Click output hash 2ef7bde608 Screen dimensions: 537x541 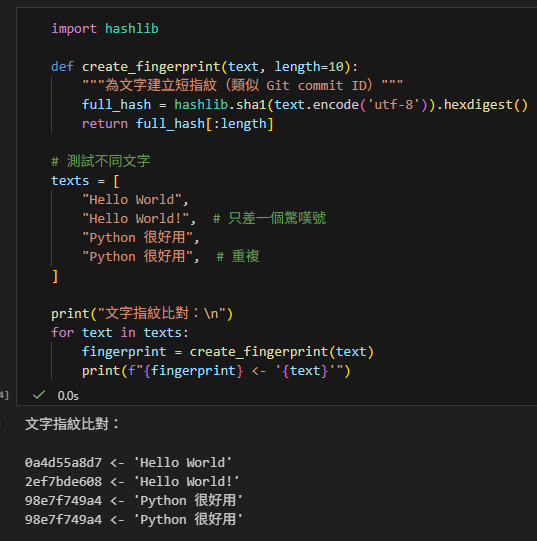tap(63, 482)
